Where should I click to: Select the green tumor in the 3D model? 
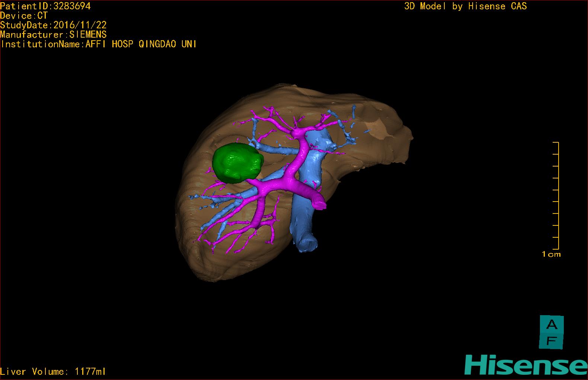[x=237, y=163]
